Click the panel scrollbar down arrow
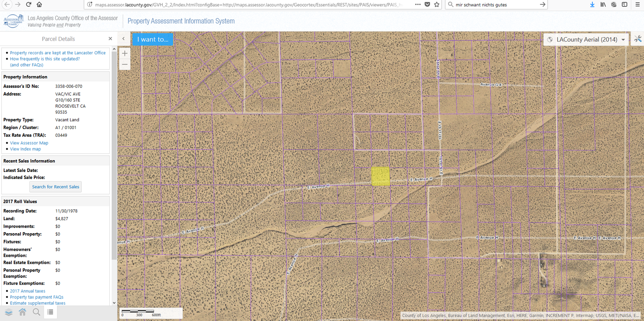The image size is (644, 321). (x=114, y=303)
